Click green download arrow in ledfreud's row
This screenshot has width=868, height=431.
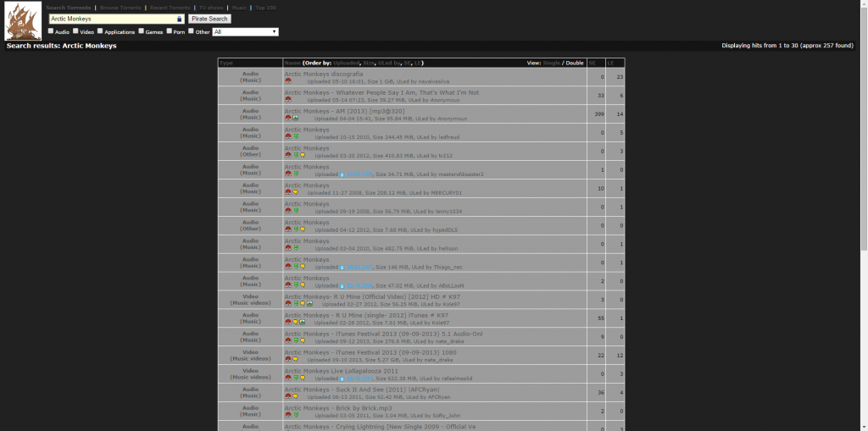296,136
